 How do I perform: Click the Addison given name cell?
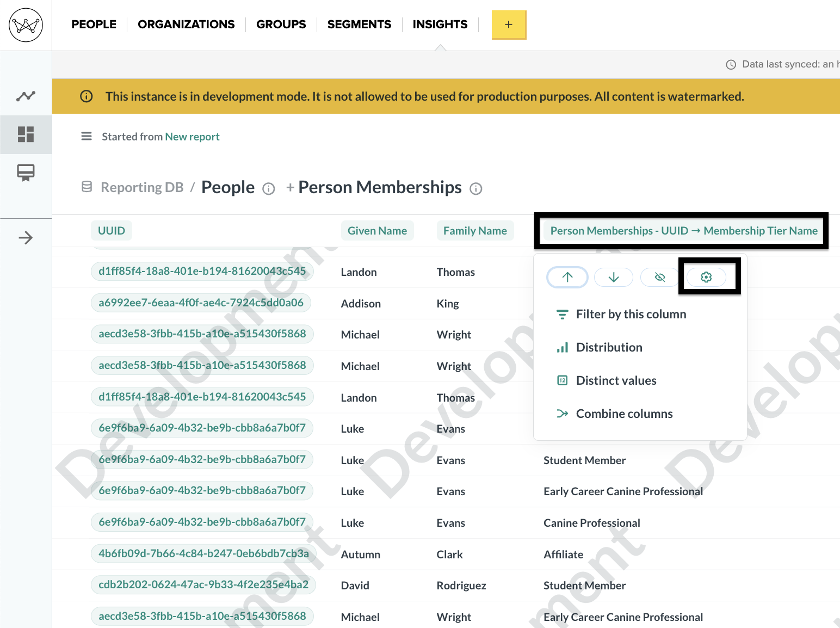tap(361, 304)
